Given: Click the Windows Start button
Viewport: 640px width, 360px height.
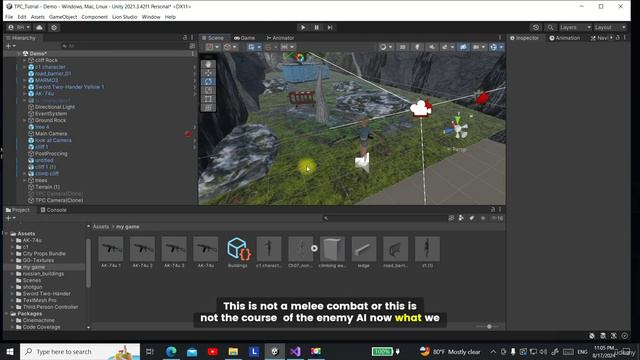Looking at the screenshot, I should coord(10,351).
